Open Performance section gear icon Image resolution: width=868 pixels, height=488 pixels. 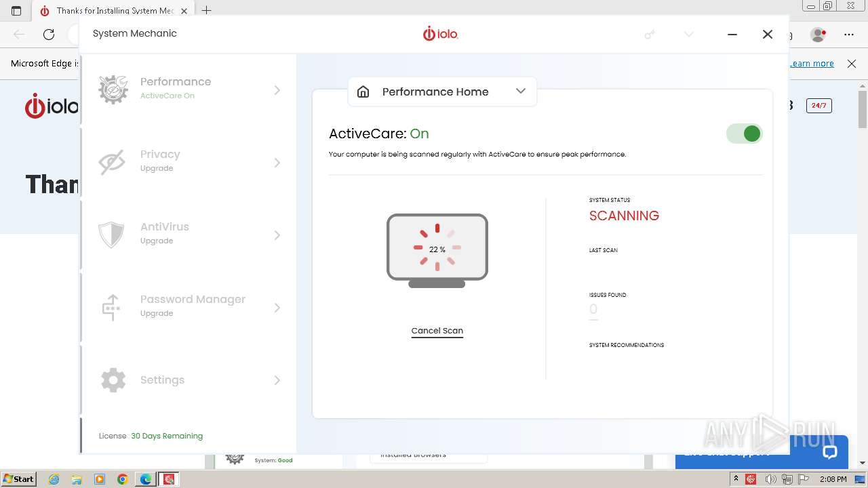pos(113,89)
